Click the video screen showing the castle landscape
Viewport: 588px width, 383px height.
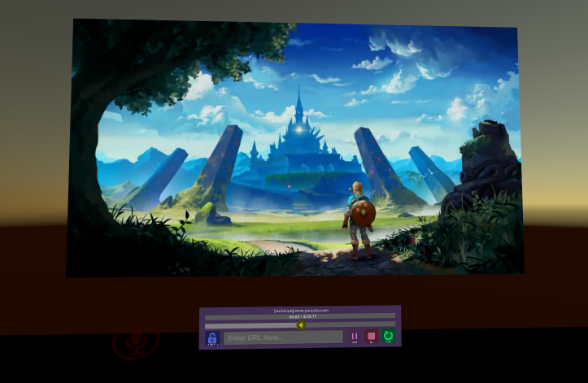(295, 148)
